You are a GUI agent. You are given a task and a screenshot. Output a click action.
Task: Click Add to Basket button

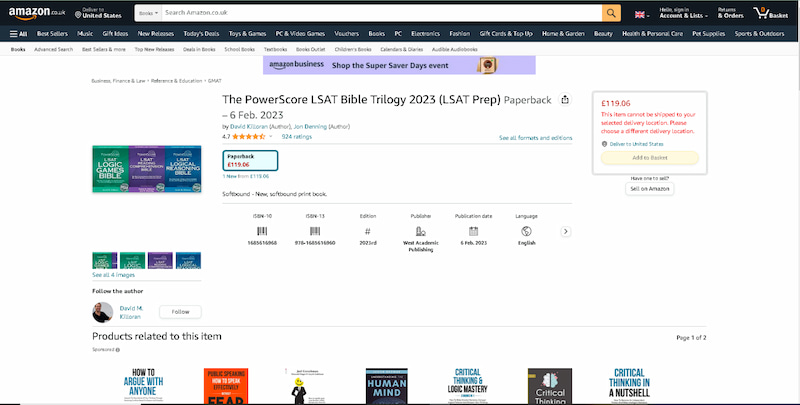coord(649,158)
